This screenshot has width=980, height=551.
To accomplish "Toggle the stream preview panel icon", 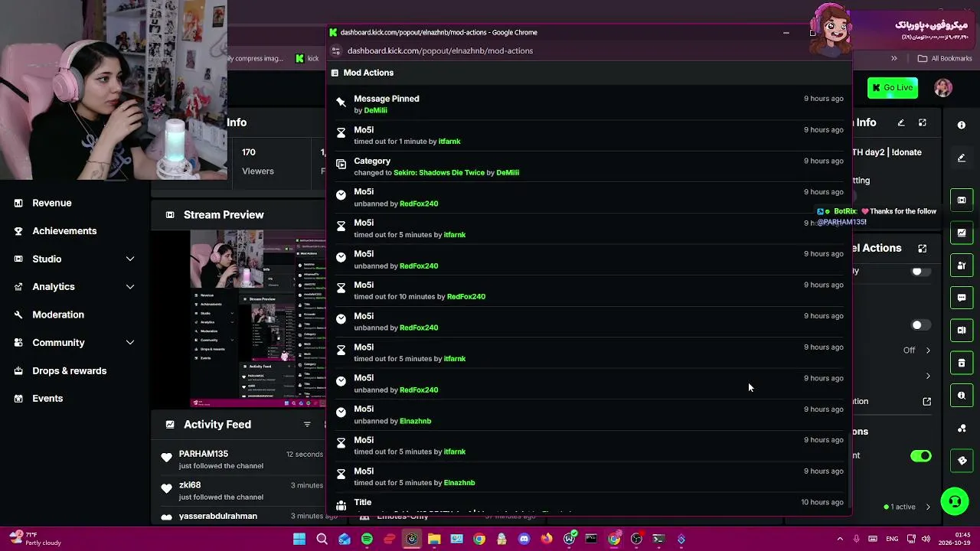I will pyautogui.click(x=962, y=200).
